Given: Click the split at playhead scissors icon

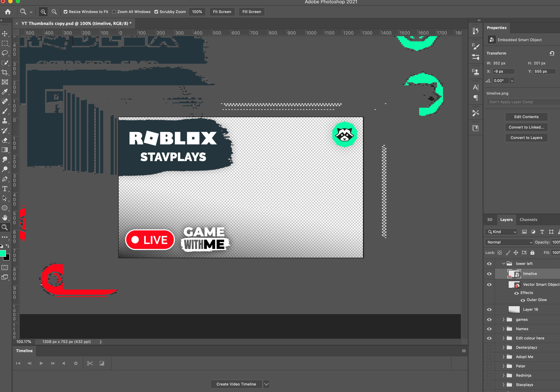Looking at the screenshot, I should (x=90, y=363).
